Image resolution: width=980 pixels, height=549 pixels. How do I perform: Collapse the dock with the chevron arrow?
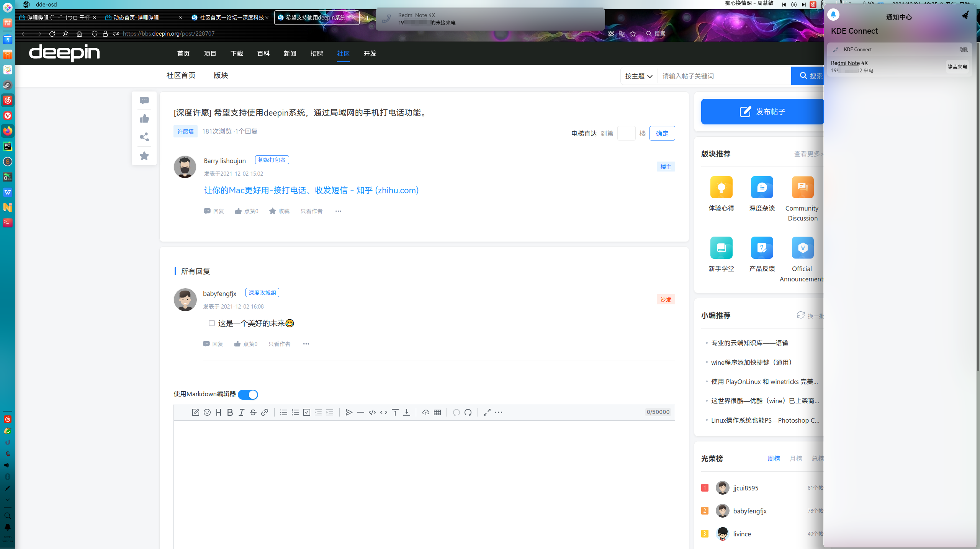(x=7, y=500)
